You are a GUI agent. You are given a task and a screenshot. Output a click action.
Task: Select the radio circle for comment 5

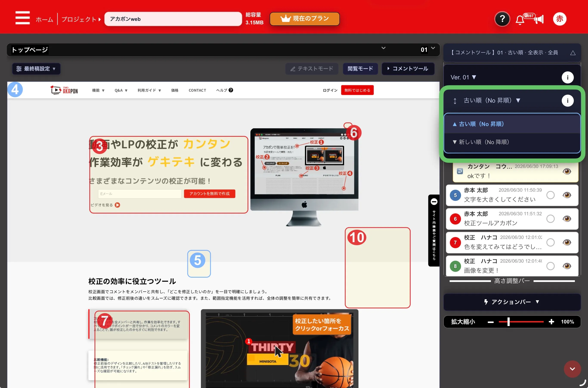coord(550,195)
